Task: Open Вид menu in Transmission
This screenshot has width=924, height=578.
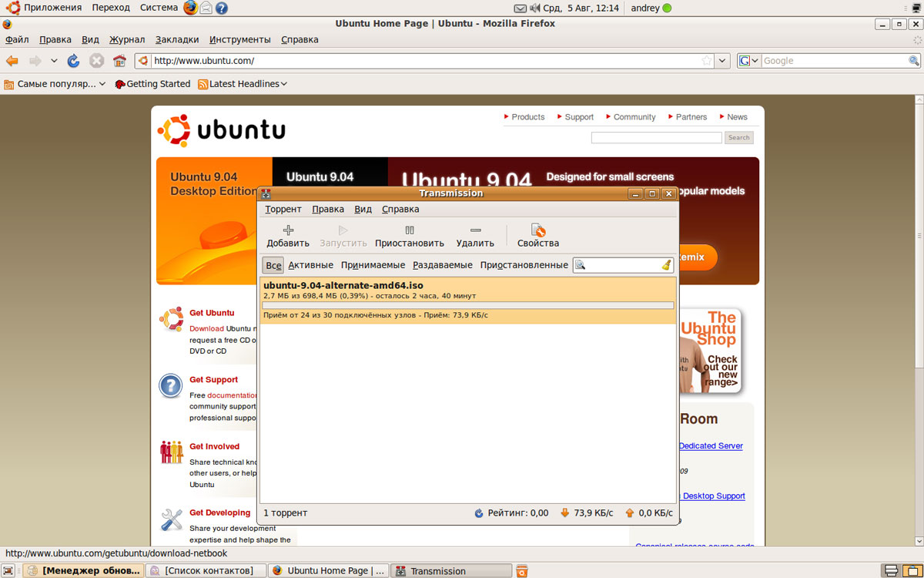Action: pyautogui.click(x=363, y=209)
